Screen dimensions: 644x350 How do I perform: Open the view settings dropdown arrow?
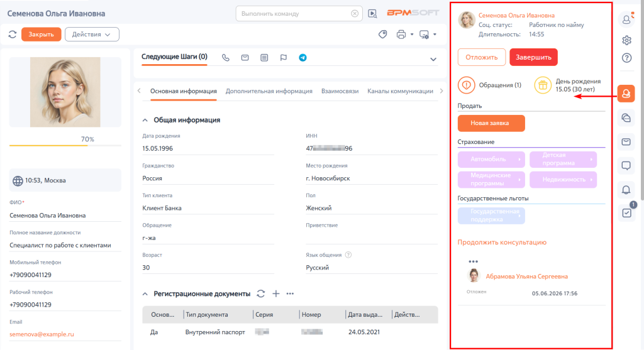tap(435, 35)
